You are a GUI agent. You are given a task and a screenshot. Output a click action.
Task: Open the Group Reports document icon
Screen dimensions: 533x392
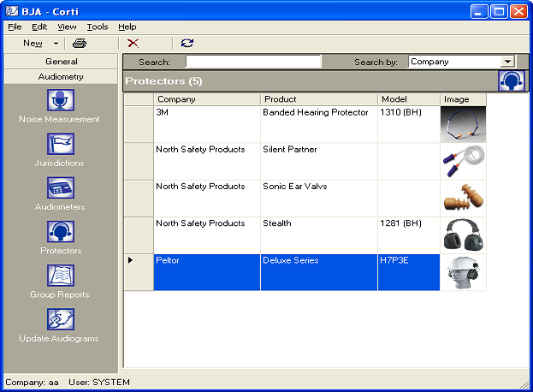[x=61, y=276]
